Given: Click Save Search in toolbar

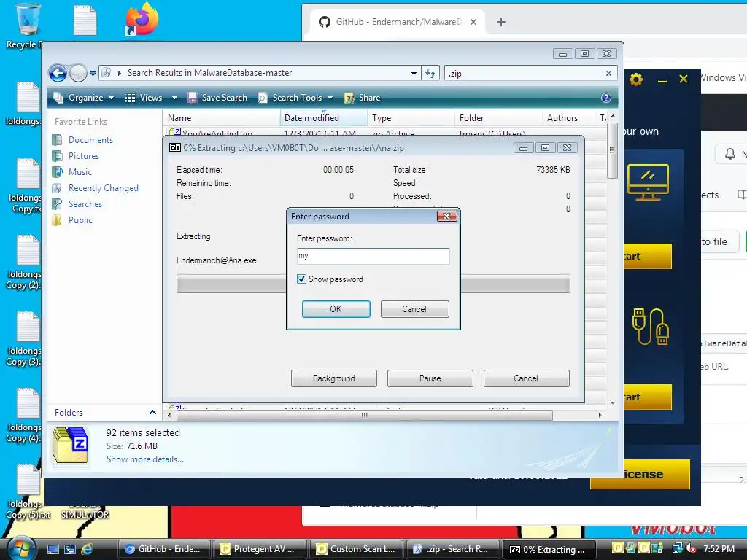Looking at the screenshot, I should (217, 98).
